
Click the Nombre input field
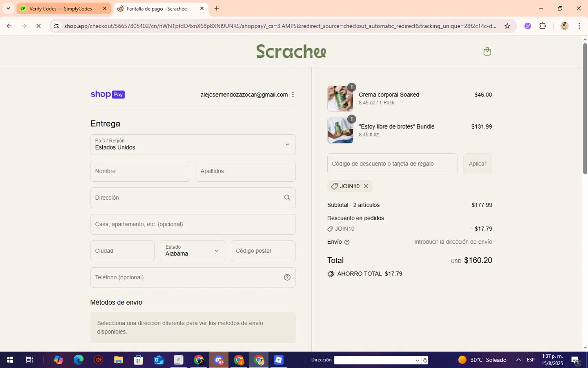[x=140, y=171]
